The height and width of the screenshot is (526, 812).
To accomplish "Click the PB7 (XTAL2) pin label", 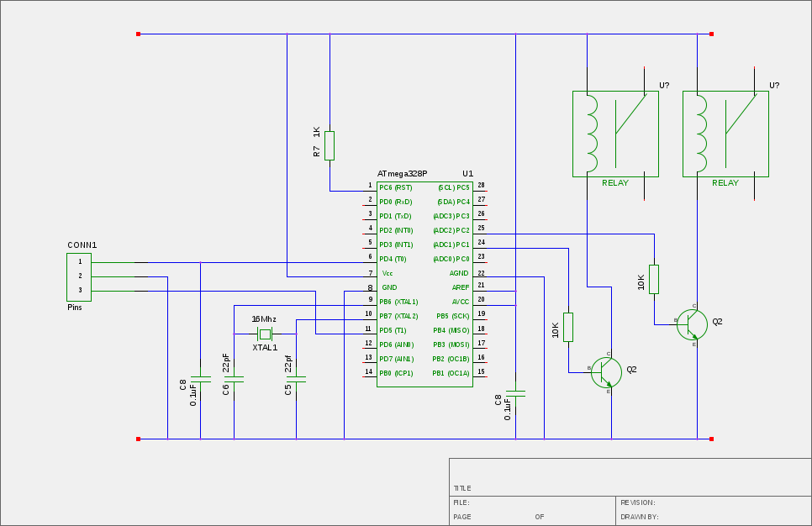I will 398,316.
